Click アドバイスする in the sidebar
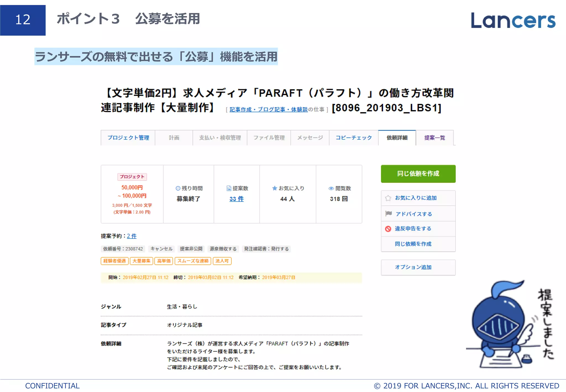Viewport: 566px width, 392px height. point(414,214)
